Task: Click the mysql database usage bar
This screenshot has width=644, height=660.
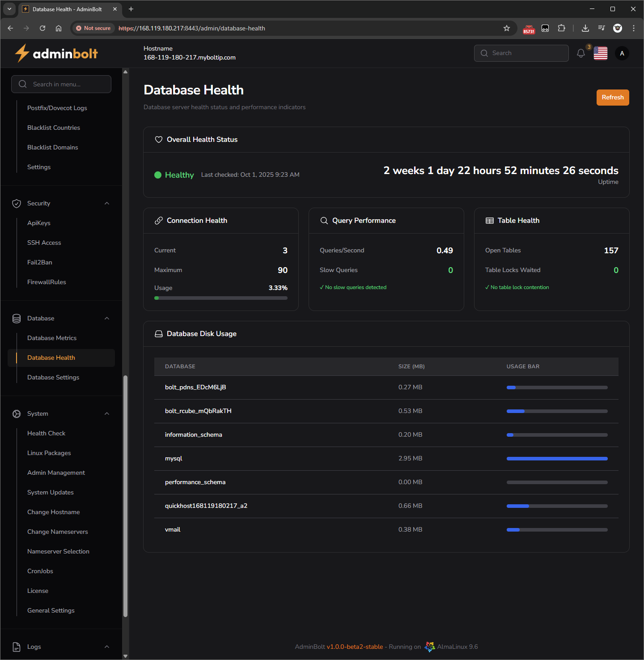Action: pyautogui.click(x=557, y=459)
